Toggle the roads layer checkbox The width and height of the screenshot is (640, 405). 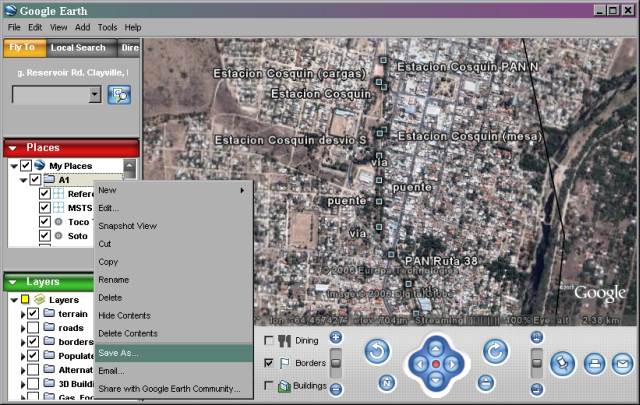tap(33, 327)
